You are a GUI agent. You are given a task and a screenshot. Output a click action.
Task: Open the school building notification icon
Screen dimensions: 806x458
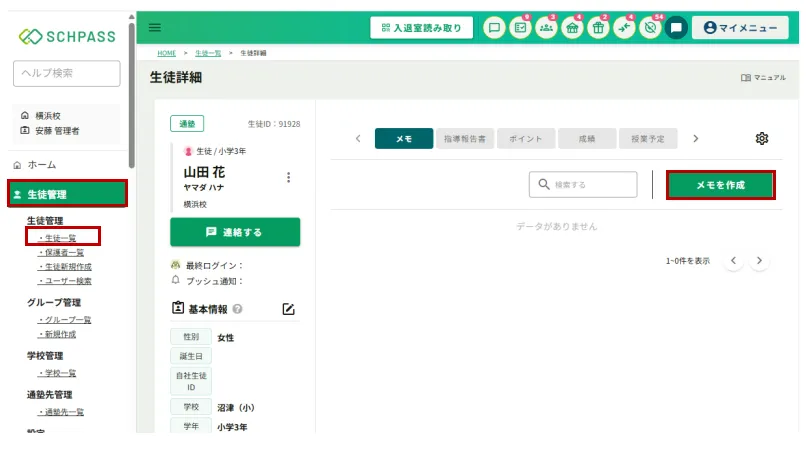pyautogui.click(x=572, y=28)
